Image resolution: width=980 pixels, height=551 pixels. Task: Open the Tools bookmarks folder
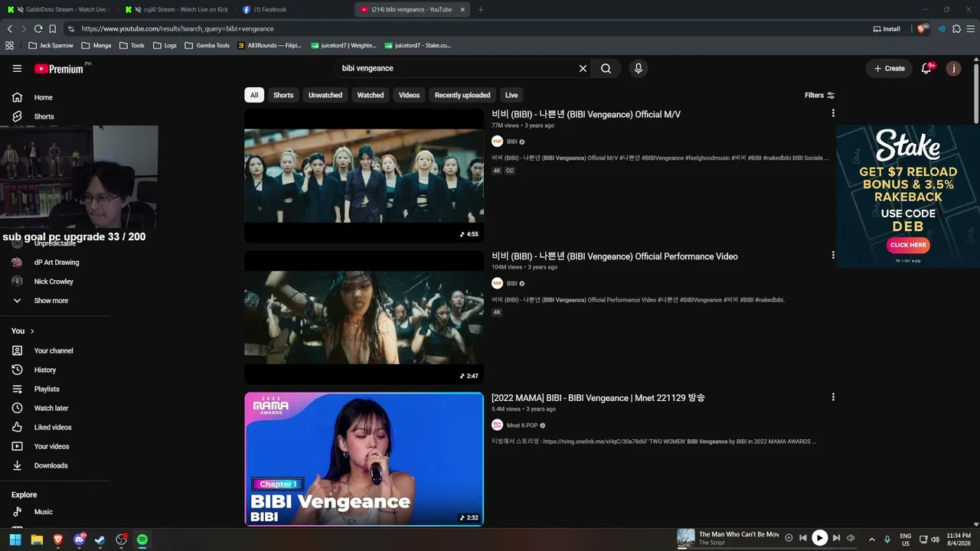pos(131,45)
